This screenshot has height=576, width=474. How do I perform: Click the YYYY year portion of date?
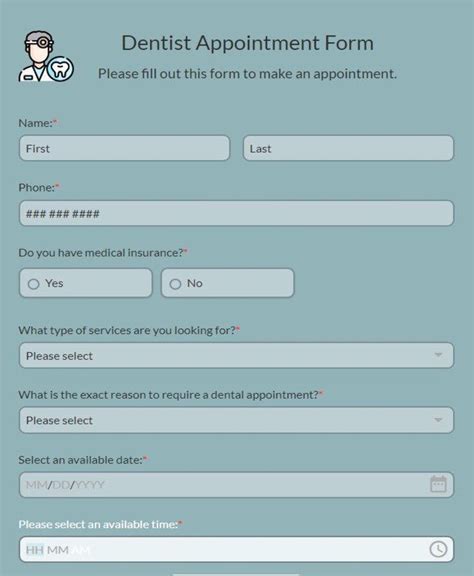click(90, 485)
